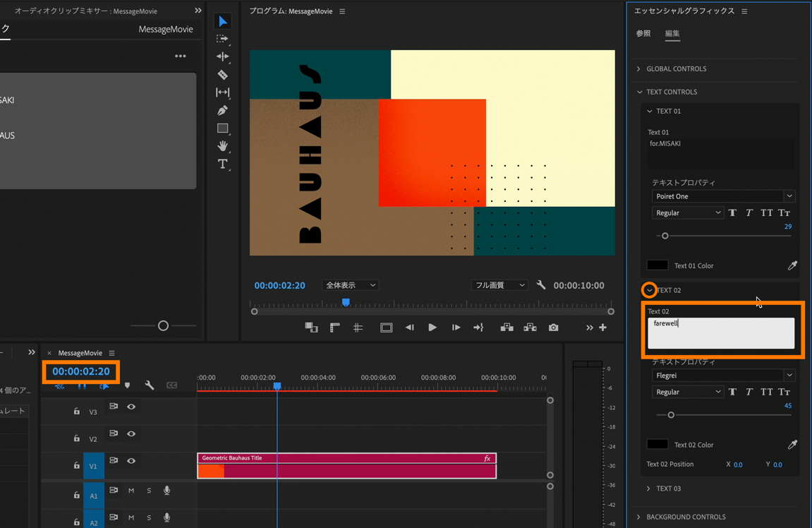Choose the Hand tool
Screen dimensions: 812x528
click(223, 145)
